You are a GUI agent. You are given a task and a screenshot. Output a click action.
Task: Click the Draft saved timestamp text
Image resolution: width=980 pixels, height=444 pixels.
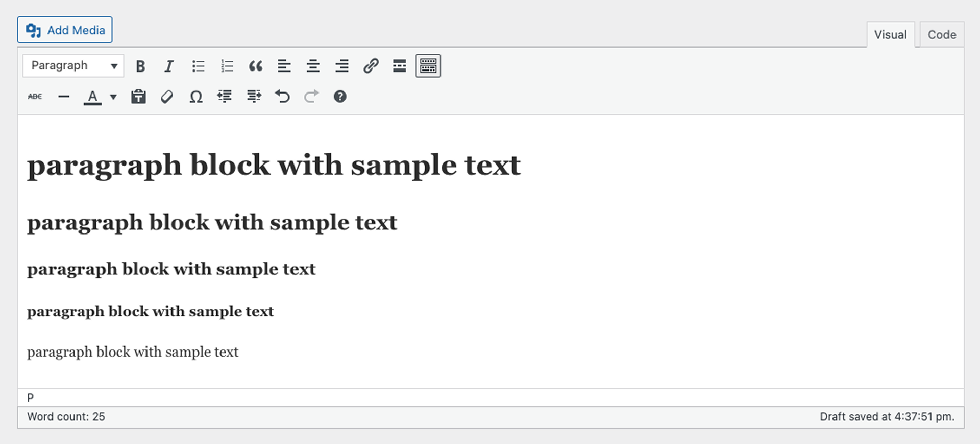887,417
